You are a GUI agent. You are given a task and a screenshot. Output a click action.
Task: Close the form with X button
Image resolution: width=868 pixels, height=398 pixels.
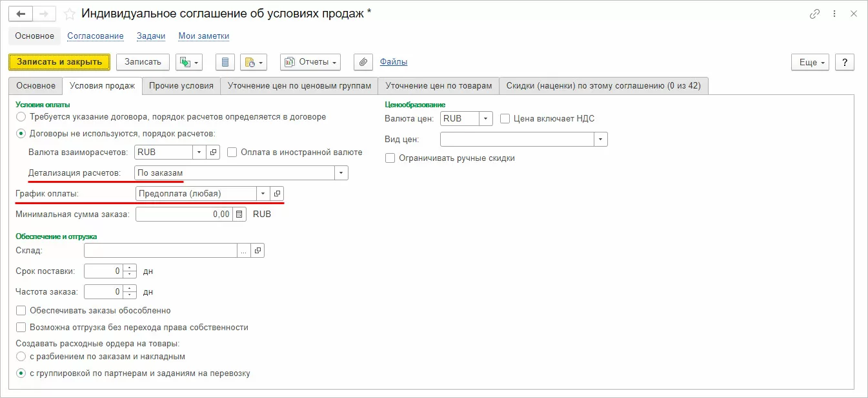point(853,14)
